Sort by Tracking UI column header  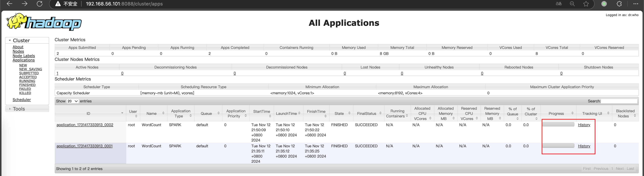coord(594,113)
